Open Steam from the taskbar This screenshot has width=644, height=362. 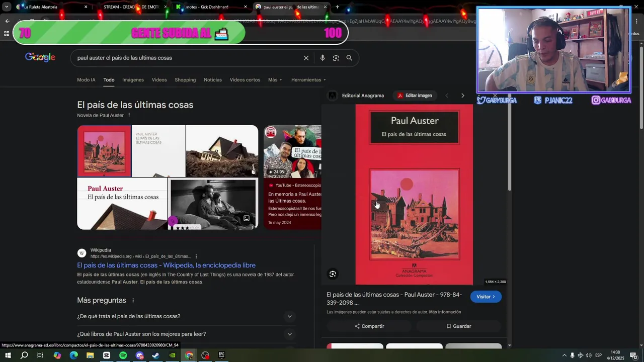pyautogui.click(x=156, y=355)
